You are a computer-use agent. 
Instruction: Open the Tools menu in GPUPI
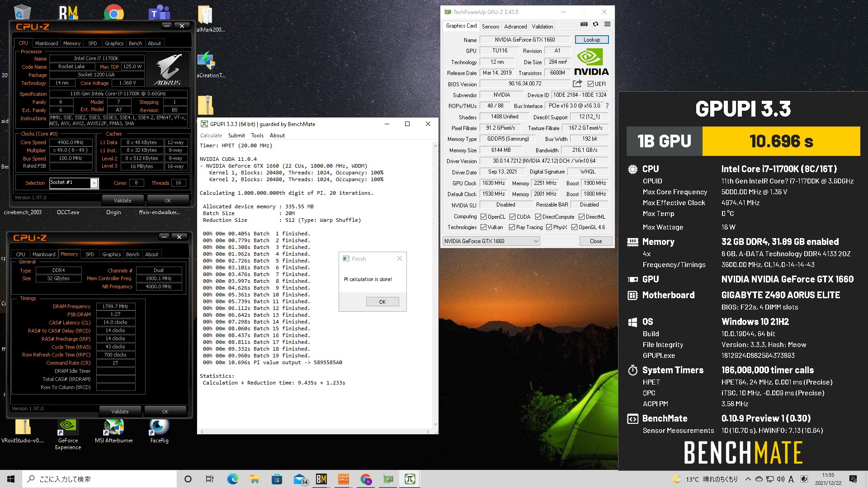257,136
